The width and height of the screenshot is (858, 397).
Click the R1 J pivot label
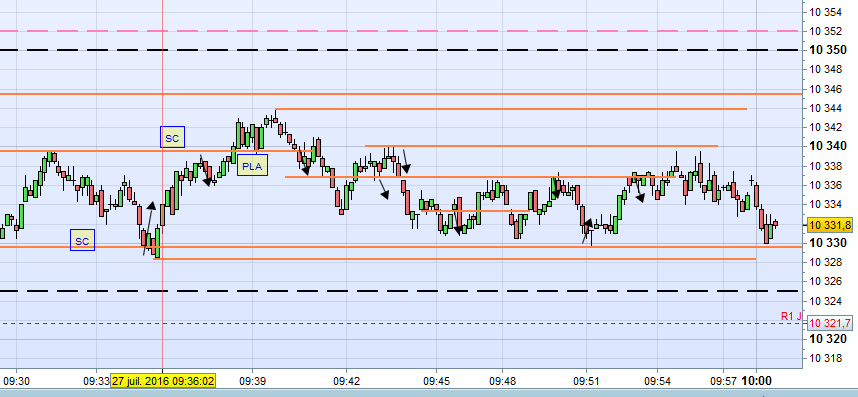click(x=791, y=316)
